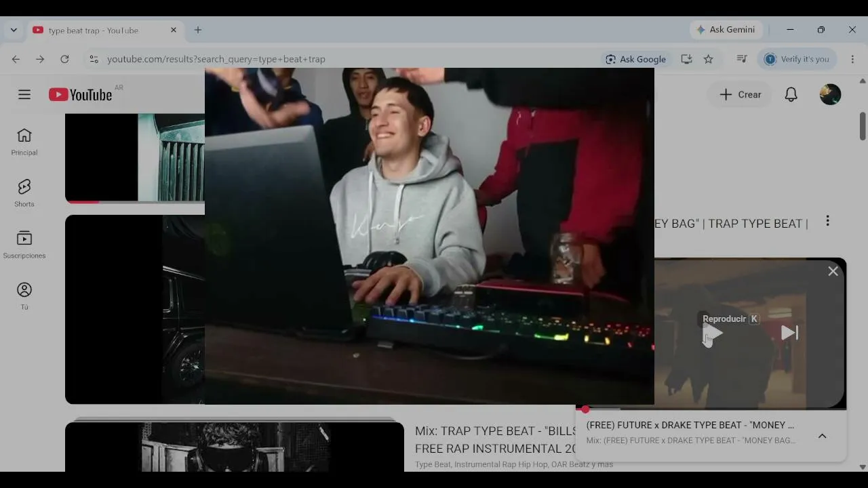Open Suscripciones in the sidebar
The width and height of the screenshot is (868, 488).
24,245
